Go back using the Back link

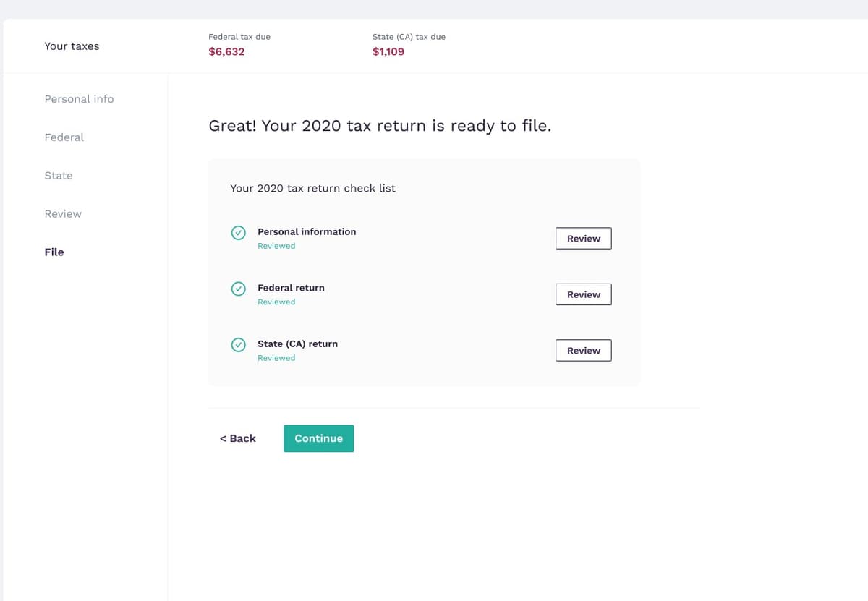237,438
